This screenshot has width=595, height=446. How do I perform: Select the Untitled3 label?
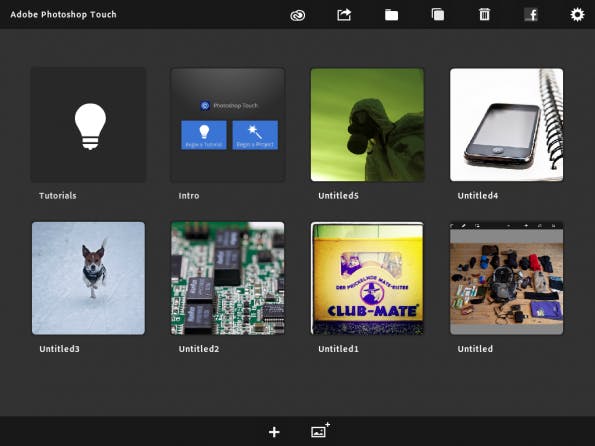60,349
